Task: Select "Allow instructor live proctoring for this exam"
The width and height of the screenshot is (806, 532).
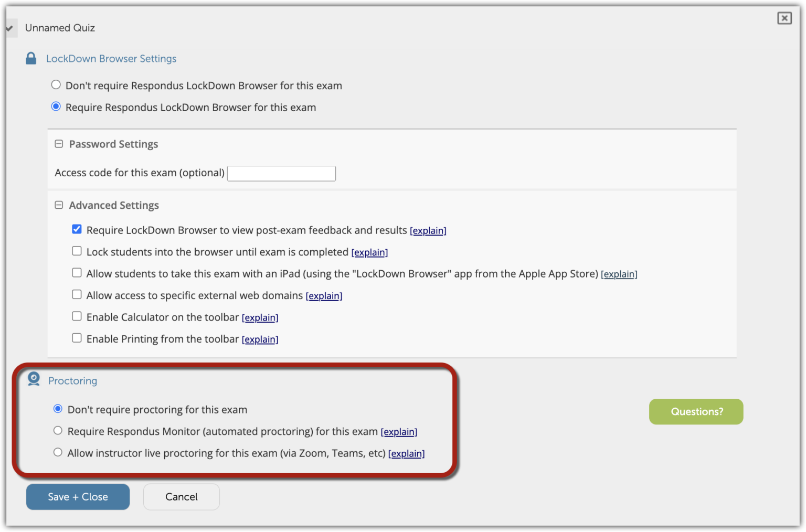Action: point(58,452)
